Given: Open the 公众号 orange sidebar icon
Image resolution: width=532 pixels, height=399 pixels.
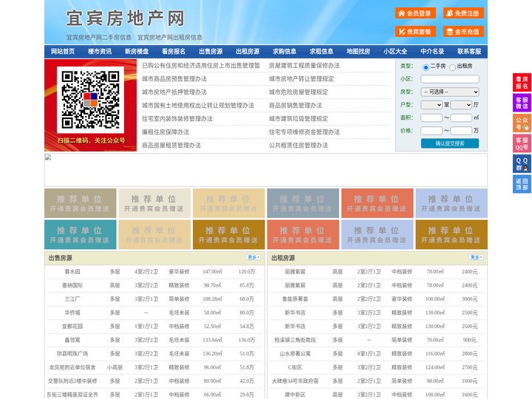Looking at the screenshot, I should pos(522,123).
